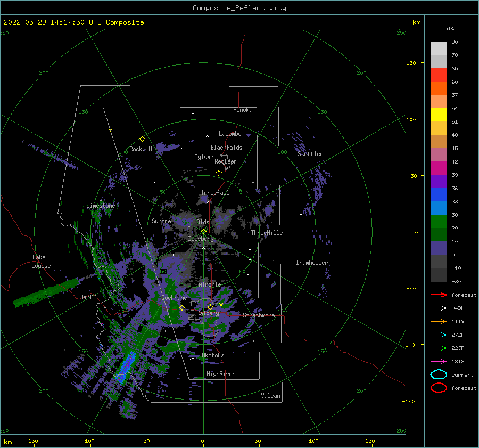Click the magenta 18TS arrow symbol
479x448 pixels.
pyautogui.click(x=439, y=362)
